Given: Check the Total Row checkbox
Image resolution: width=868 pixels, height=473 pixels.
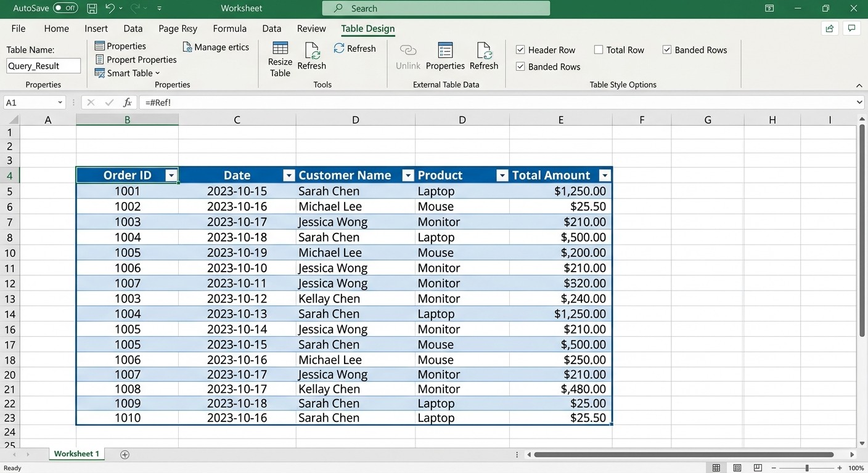Looking at the screenshot, I should pos(599,50).
